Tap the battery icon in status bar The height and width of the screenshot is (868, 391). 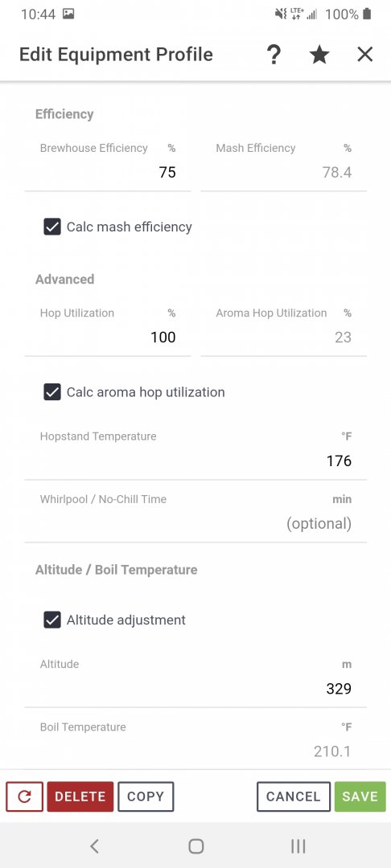click(x=367, y=14)
